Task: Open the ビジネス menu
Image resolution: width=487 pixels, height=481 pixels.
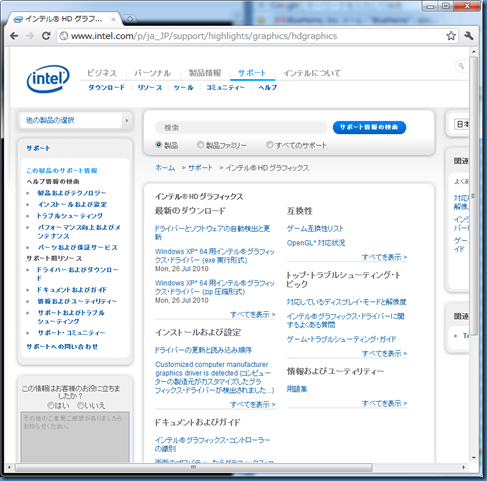Action: click(x=102, y=73)
